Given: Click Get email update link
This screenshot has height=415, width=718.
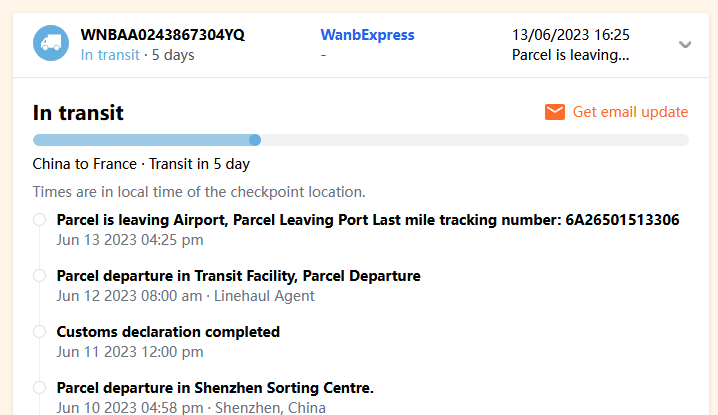Looking at the screenshot, I should point(630,112).
